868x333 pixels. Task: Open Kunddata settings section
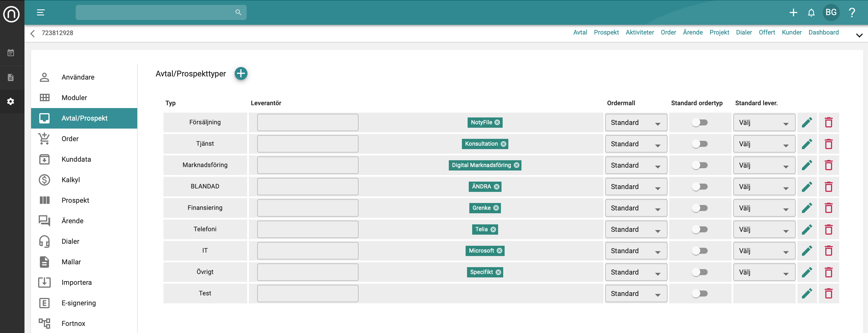(x=84, y=159)
